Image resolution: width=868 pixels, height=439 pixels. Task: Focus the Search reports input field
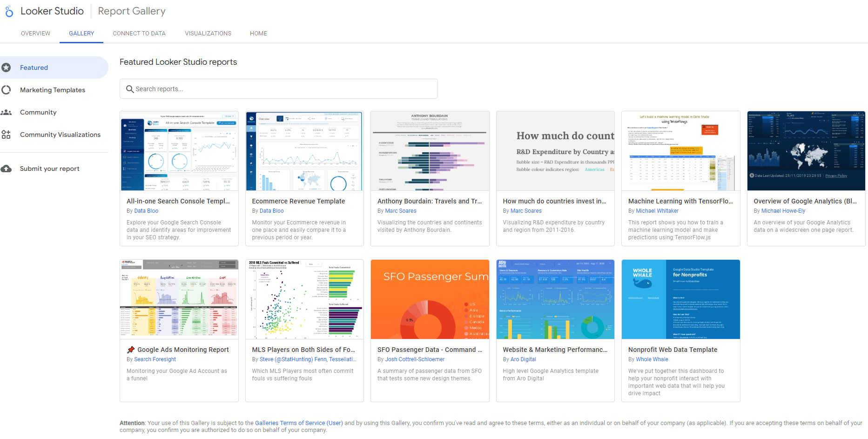(x=284, y=89)
